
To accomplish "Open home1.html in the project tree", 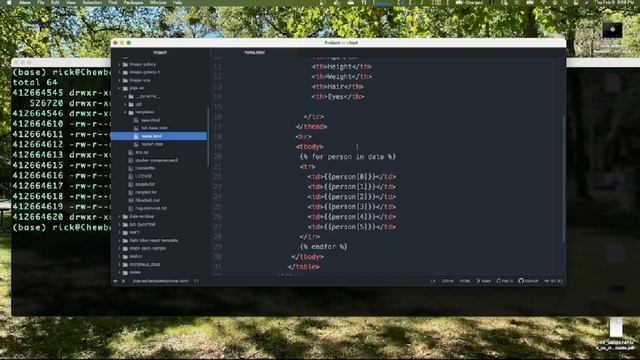I will tap(152, 144).
